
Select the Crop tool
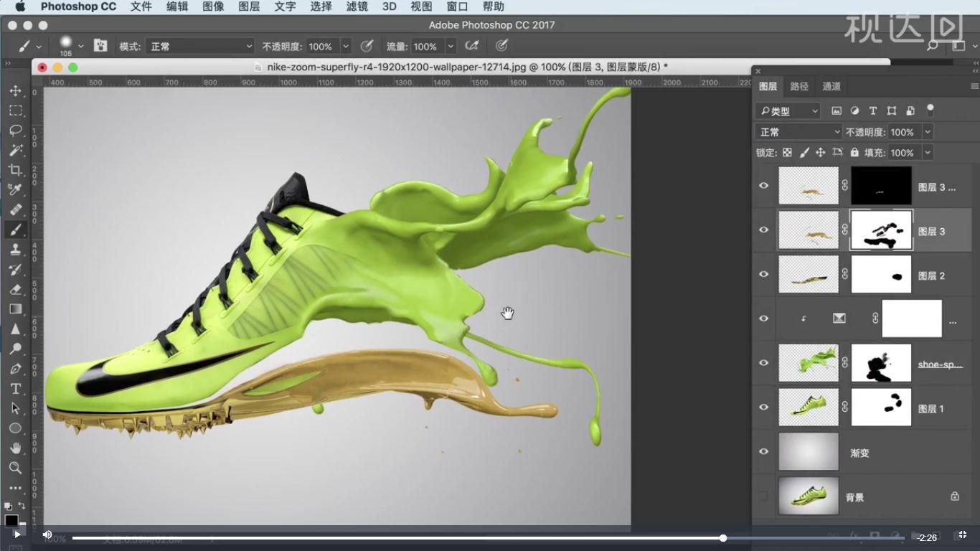15,170
